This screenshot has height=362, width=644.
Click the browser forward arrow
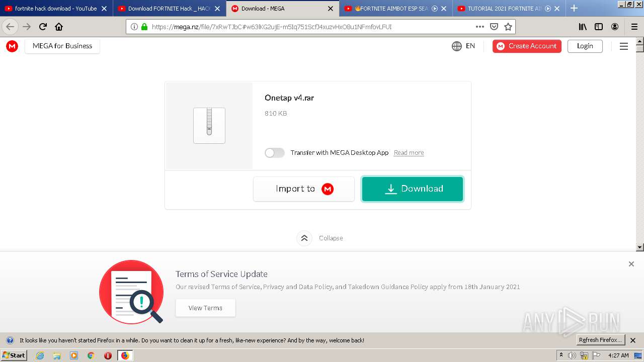coord(27,27)
